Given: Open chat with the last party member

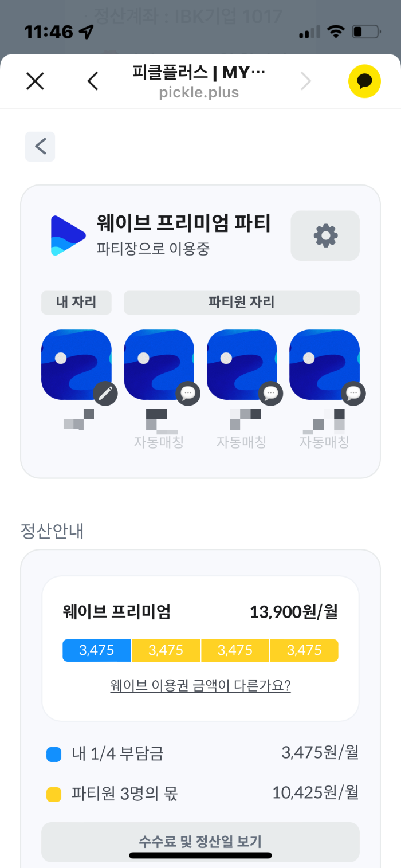Looking at the screenshot, I should 353,394.
